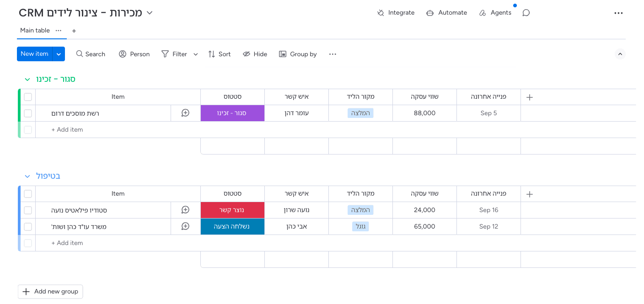Open the Sort tool
This screenshot has width=644, height=304.
point(219,54)
